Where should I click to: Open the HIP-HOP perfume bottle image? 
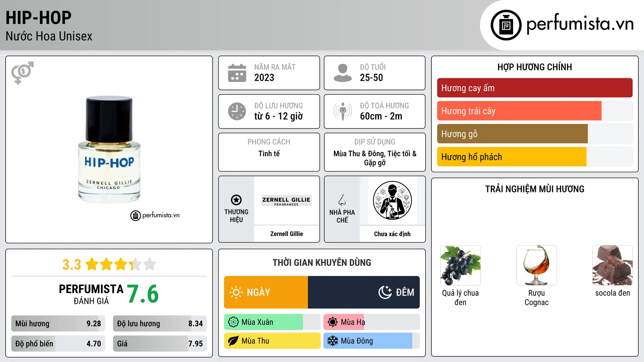(109, 150)
